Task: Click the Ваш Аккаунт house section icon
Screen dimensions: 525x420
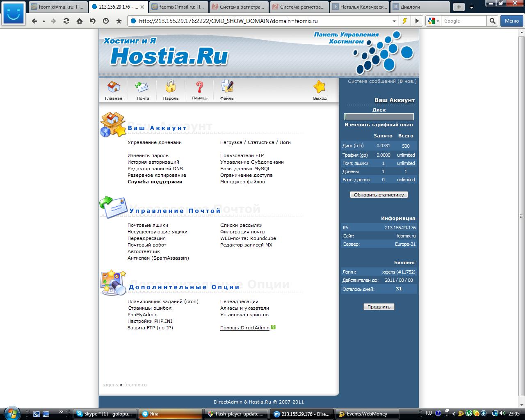Action: point(113,125)
